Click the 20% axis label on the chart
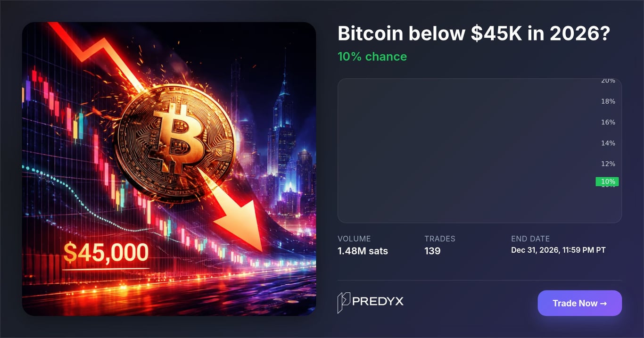Viewport: 644px width, 338px height. (608, 81)
